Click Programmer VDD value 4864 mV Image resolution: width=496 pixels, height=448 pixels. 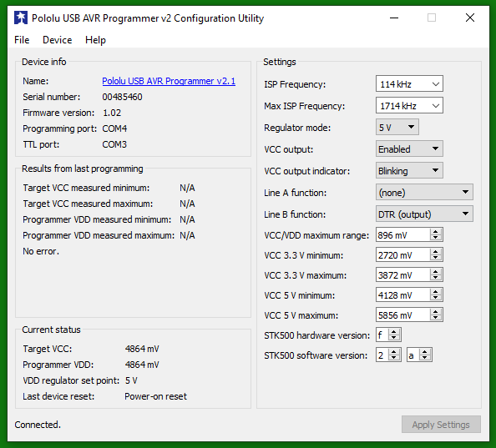(x=142, y=365)
